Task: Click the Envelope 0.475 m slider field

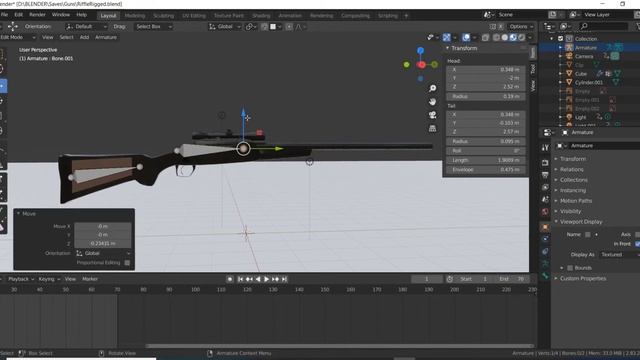Action: (x=486, y=169)
